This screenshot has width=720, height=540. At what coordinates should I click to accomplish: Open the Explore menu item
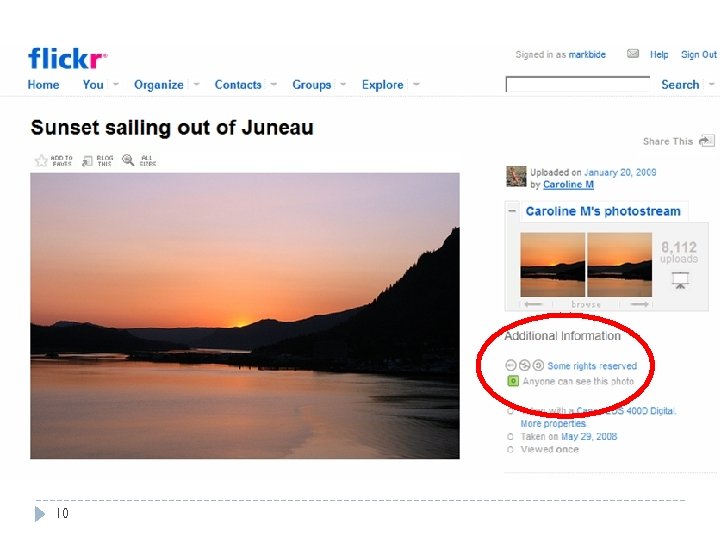(382, 84)
